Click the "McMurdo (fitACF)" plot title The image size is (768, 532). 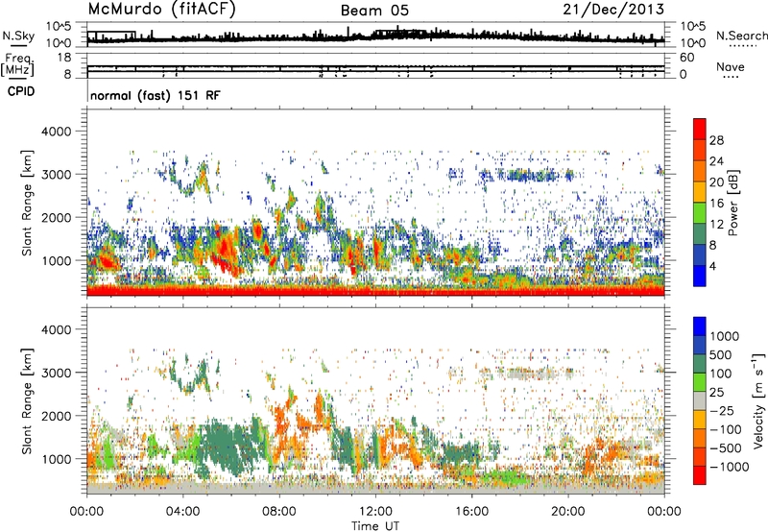click(161, 10)
